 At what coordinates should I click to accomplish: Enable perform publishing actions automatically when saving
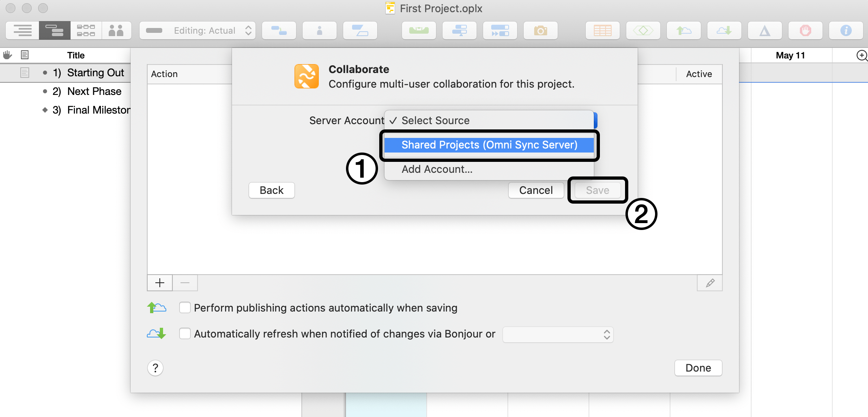tap(185, 308)
